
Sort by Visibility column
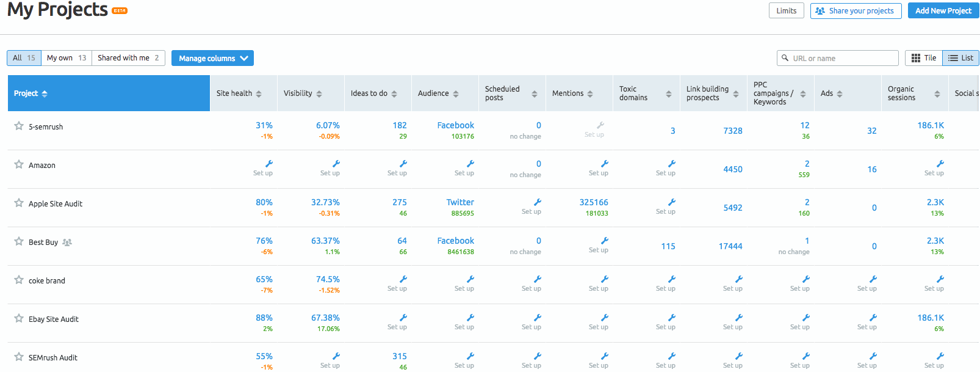[x=319, y=93]
